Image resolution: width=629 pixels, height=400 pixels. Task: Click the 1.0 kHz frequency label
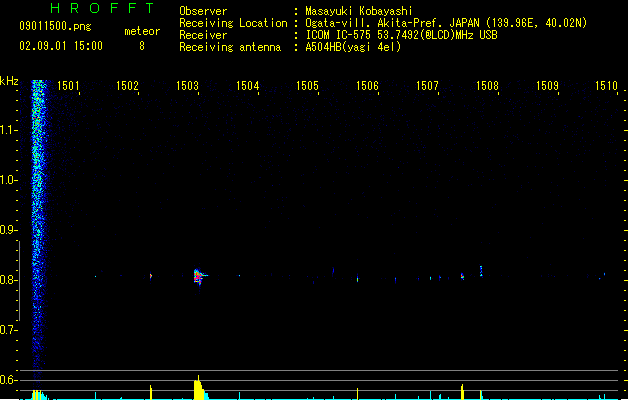click(8, 180)
